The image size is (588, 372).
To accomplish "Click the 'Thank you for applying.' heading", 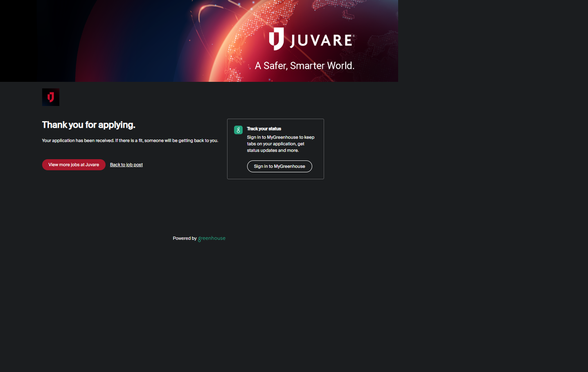I will [x=88, y=125].
